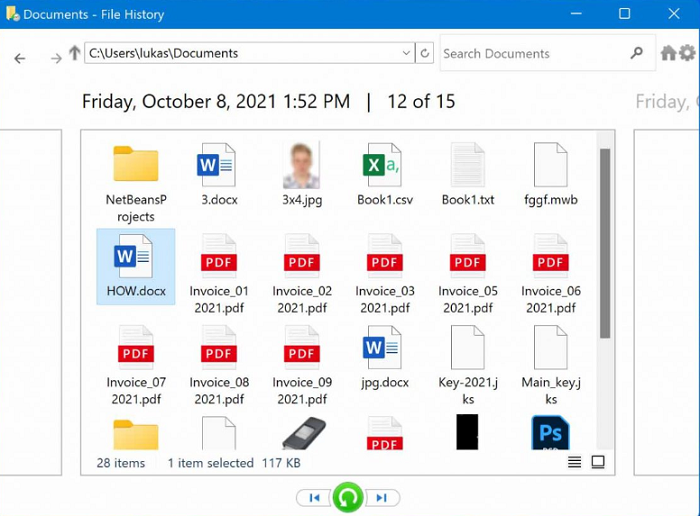Select the Book1.csv file

385,175
